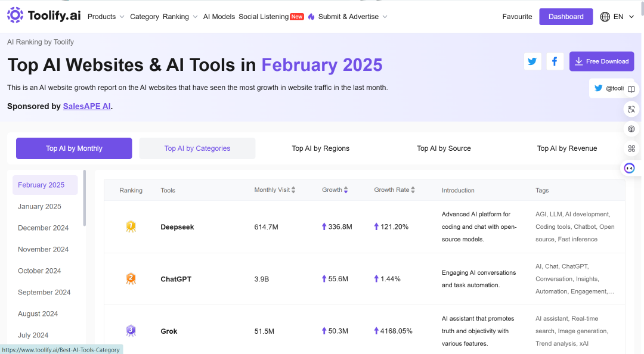Viewport: 644px width, 354px height.
Task: Open the Favourite link
Action: [x=517, y=17]
